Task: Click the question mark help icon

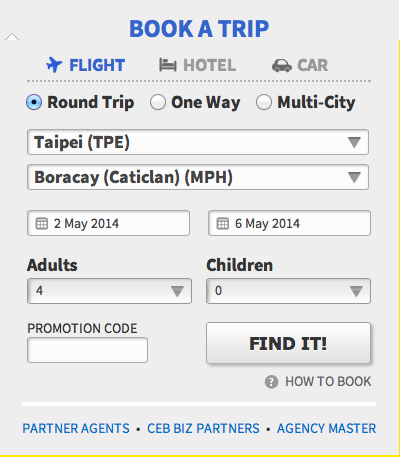Action: click(x=271, y=382)
